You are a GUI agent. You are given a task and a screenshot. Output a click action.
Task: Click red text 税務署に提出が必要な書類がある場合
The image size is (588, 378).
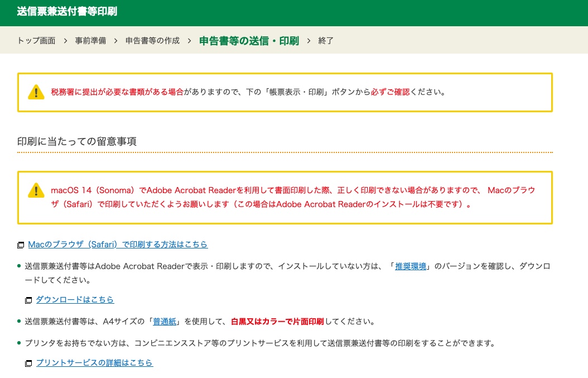point(117,92)
